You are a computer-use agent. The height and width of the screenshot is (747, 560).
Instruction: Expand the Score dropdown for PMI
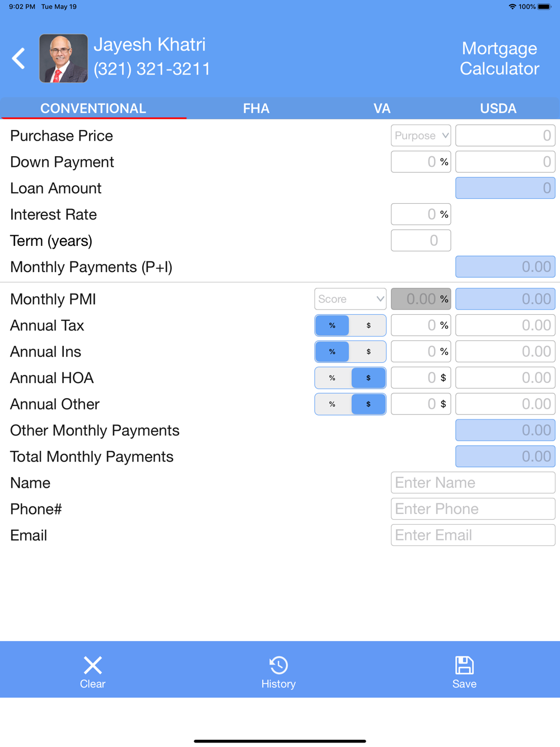[351, 299]
